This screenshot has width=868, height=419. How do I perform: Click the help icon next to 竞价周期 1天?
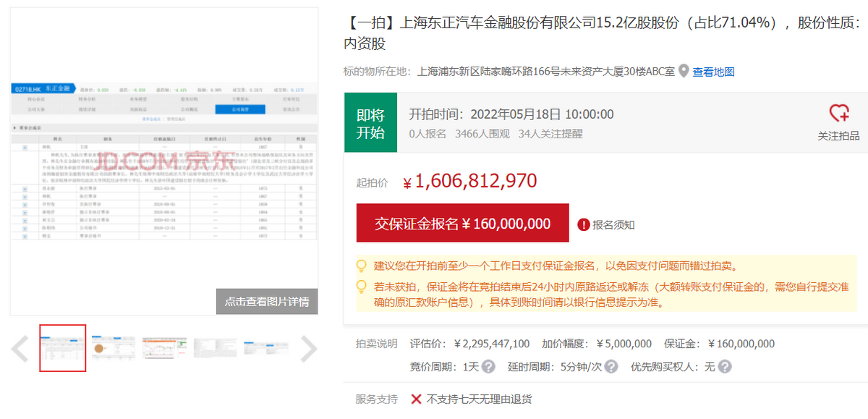(488, 367)
